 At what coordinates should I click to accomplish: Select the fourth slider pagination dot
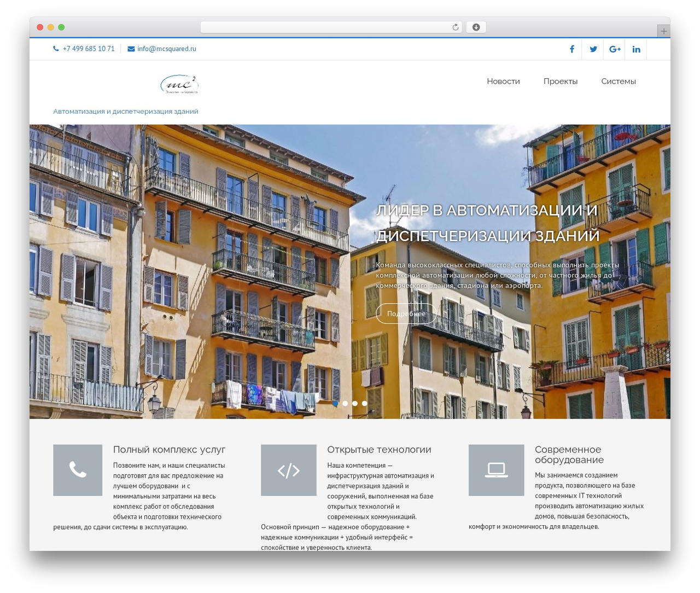pos(365,403)
